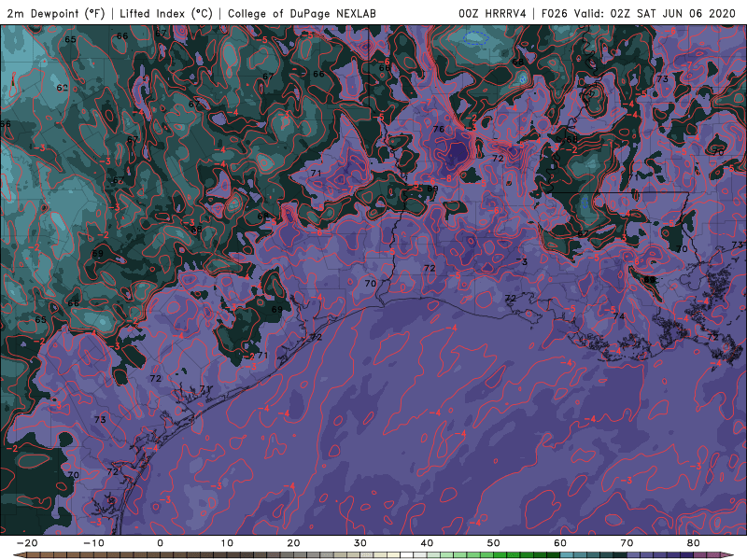
Task: Click the '2m Dewpoint (°F)' title text
Action: click(x=56, y=13)
